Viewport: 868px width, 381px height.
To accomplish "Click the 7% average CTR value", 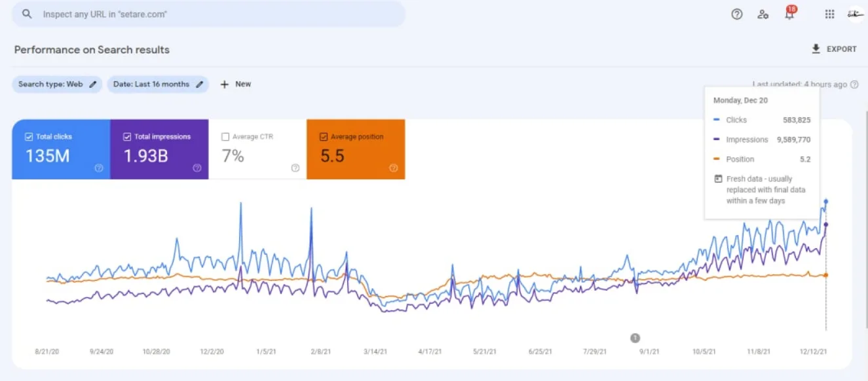I will click(233, 156).
